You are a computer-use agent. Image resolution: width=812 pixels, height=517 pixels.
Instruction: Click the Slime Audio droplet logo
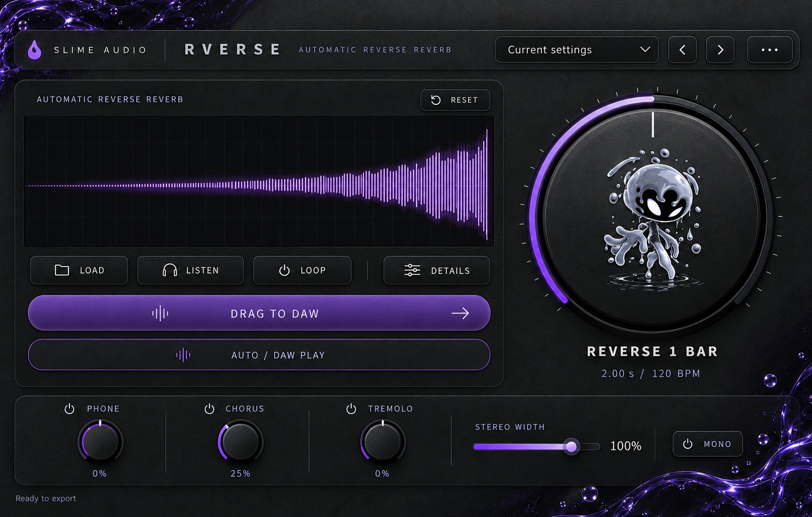[x=35, y=50]
